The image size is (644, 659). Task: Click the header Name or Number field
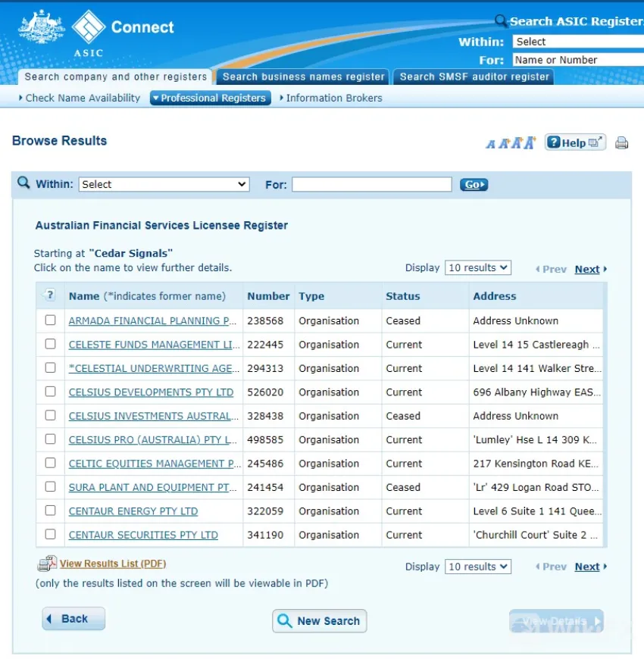[578, 60]
